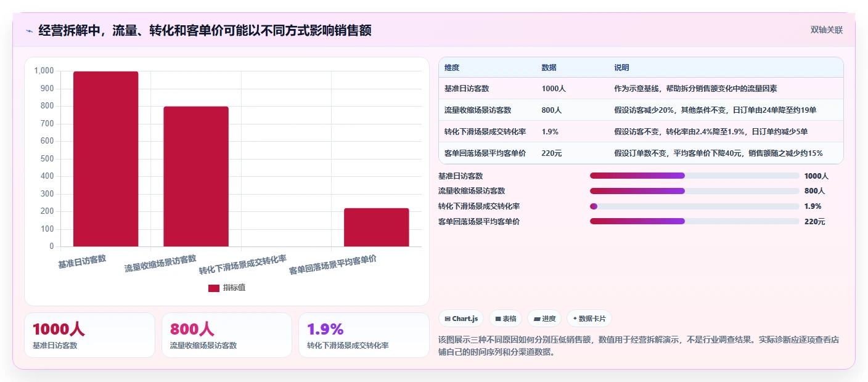
Task: Click the main title about 经营拆解
Action: 205,31
